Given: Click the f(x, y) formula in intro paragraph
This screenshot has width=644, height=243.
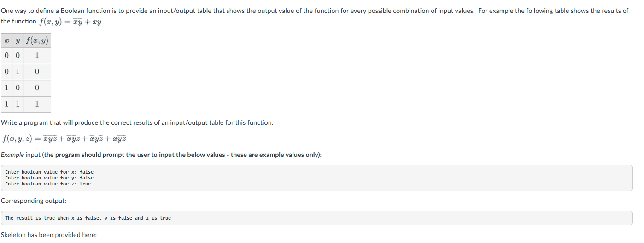Looking at the screenshot, I should pos(70,22).
